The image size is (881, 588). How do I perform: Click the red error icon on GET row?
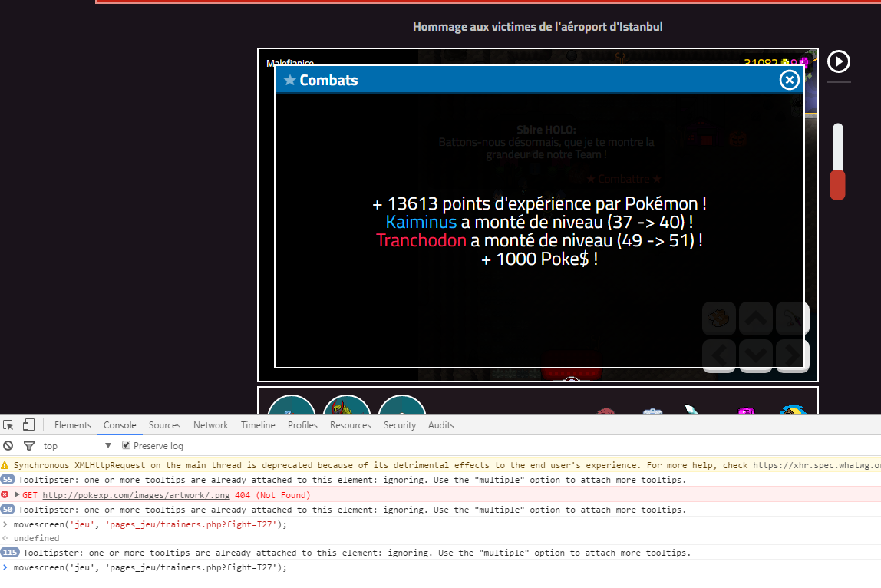point(5,494)
